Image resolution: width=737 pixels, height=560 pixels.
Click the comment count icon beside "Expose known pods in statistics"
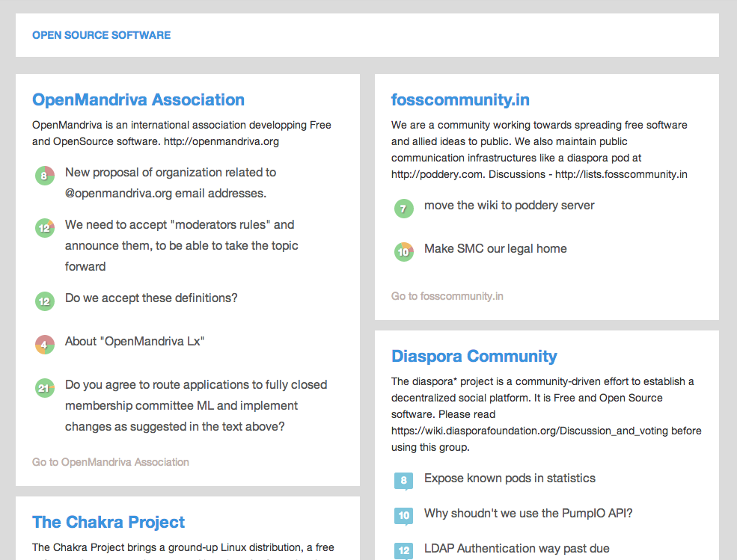click(404, 481)
